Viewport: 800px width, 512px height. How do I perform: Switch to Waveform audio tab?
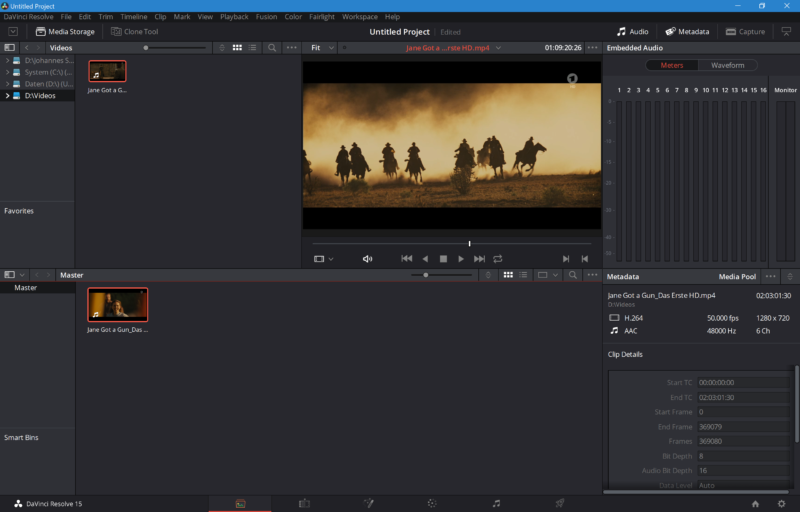coord(728,65)
